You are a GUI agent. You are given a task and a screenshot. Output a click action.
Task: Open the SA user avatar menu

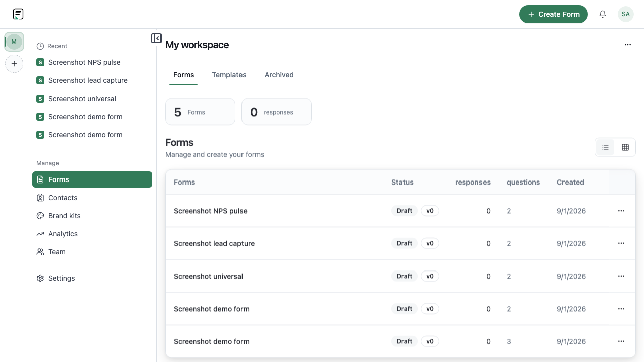pos(626,14)
